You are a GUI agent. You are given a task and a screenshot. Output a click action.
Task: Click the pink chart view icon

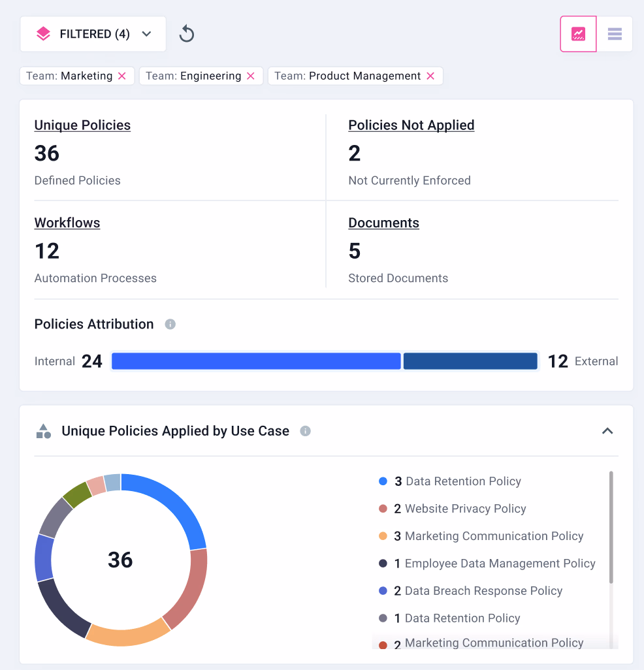pyautogui.click(x=578, y=33)
